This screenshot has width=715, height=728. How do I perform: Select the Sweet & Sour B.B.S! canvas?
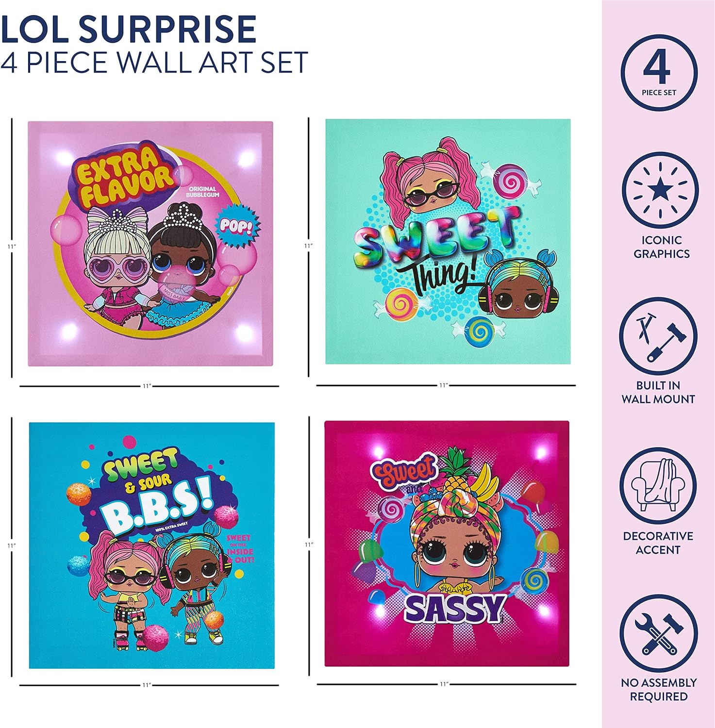(152, 546)
